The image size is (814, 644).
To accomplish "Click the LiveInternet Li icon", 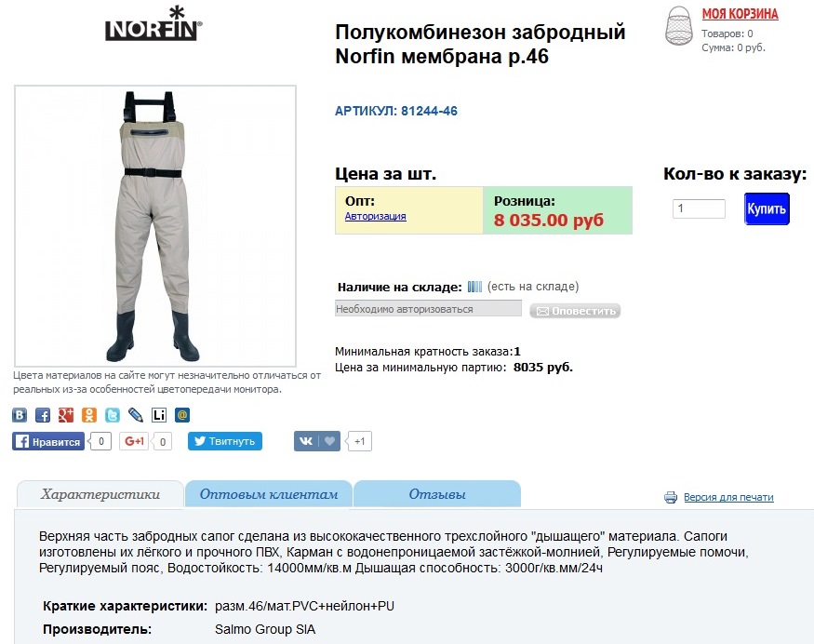I will [x=159, y=415].
